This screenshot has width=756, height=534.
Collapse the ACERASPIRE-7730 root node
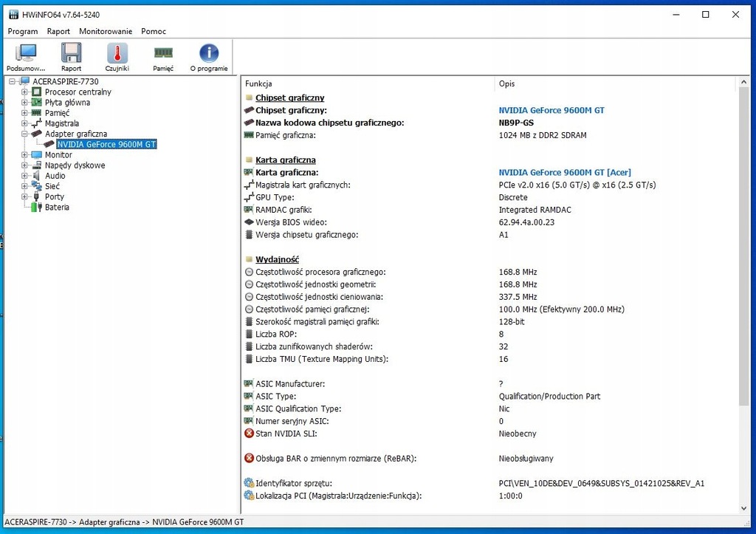pyautogui.click(x=13, y=81)
